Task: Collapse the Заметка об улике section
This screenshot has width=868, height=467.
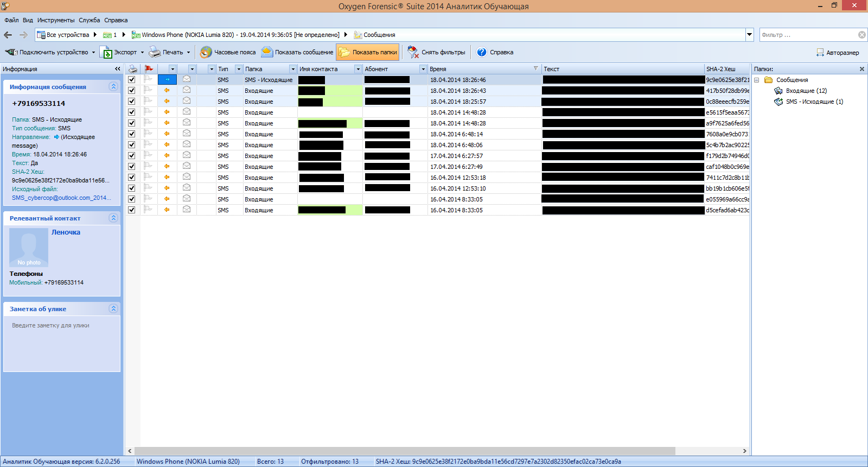Action: 113,308
